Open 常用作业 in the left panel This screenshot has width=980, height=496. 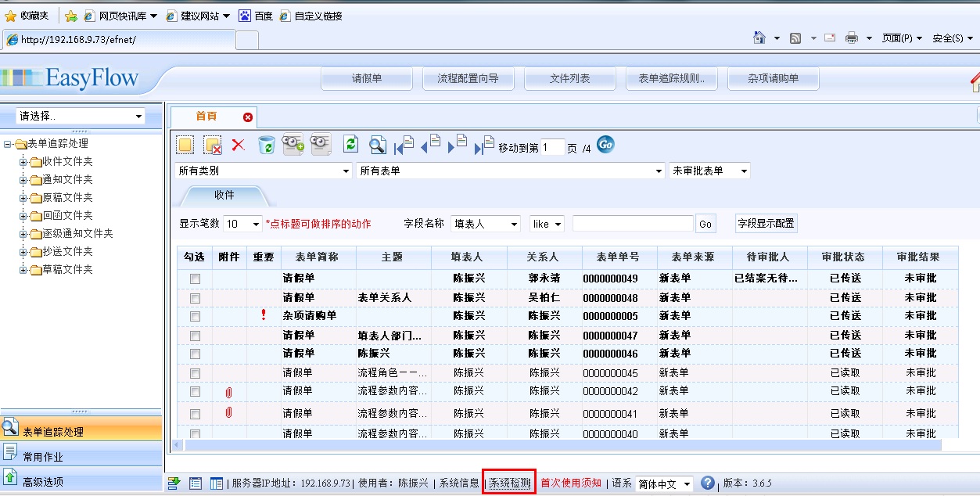[43, 457]
